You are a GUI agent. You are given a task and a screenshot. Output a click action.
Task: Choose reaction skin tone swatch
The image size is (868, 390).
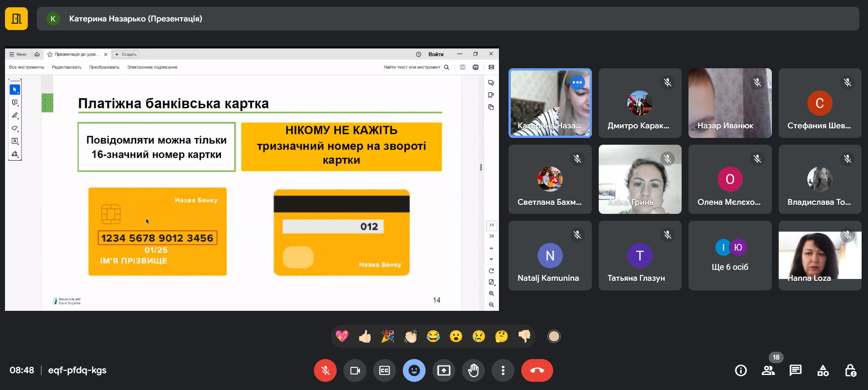[554, 336]
